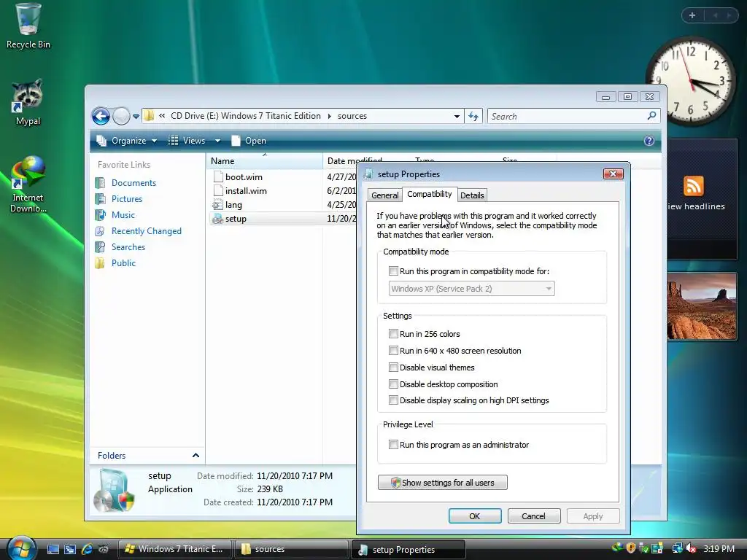This screenshot has width=747, height=560.
Task: Click the 3:19 PM taskbar clock
Action: (x=719, y=549)
